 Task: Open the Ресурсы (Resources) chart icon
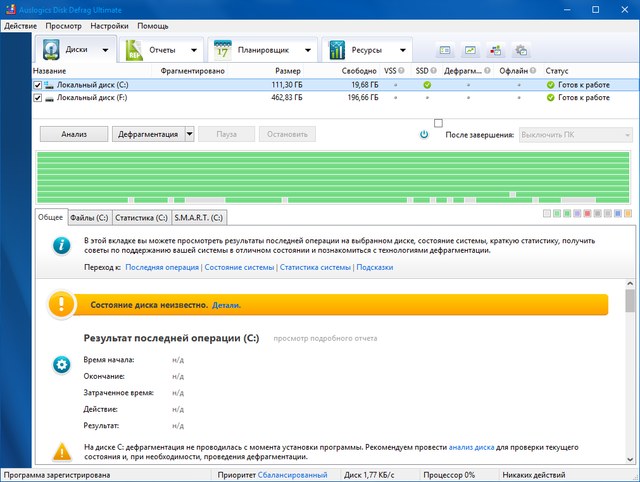point(339,49)
